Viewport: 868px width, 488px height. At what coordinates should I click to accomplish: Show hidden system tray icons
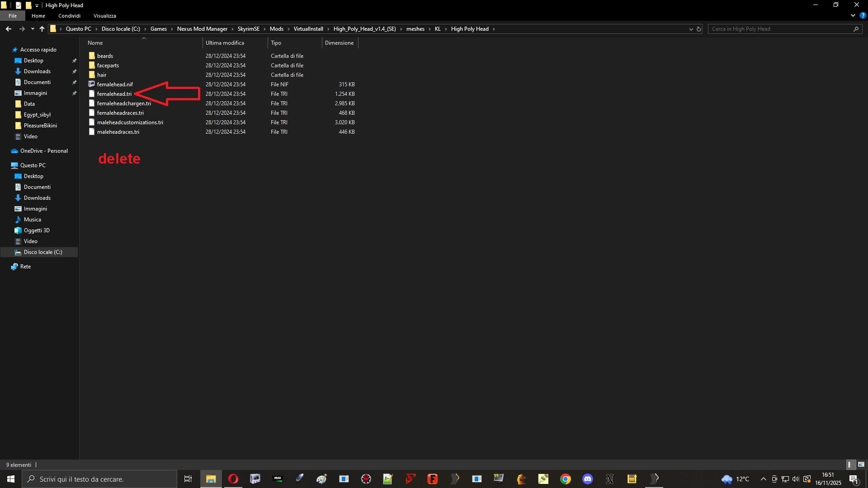(764, 479)
